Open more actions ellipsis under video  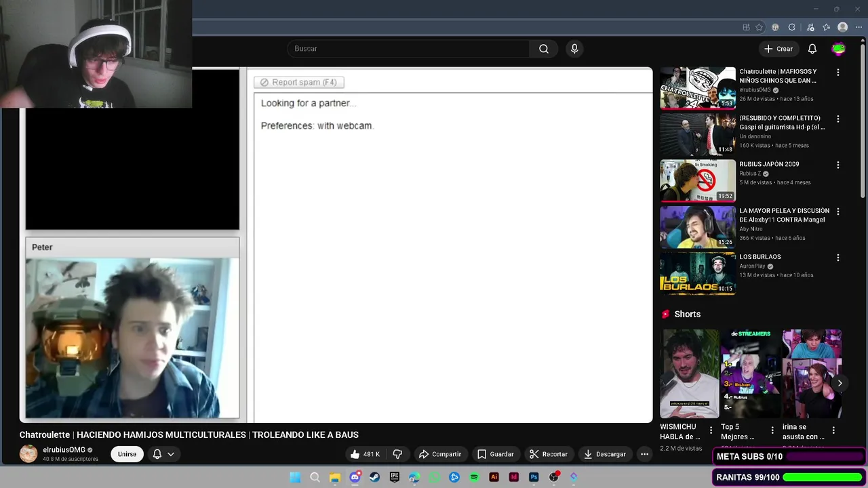point(645,454)
